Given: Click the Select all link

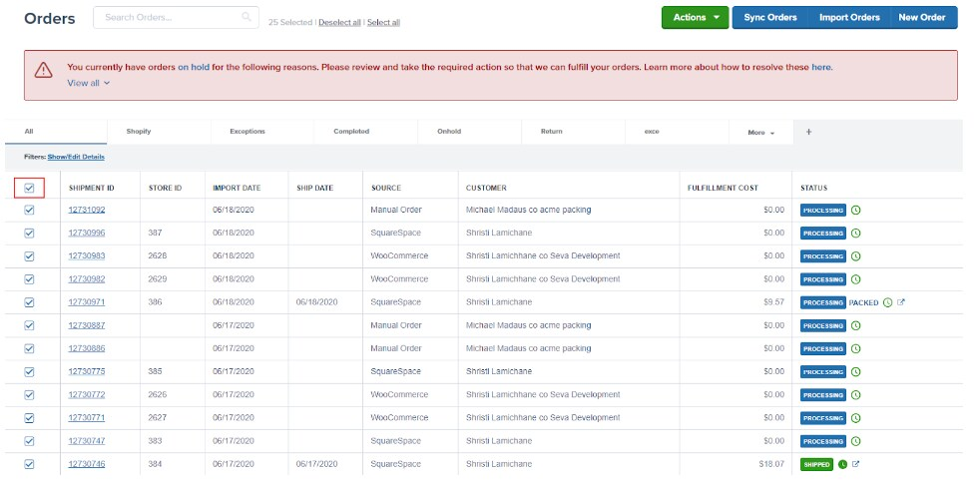Looking at the screenshot, I should (x=384, y=23).
